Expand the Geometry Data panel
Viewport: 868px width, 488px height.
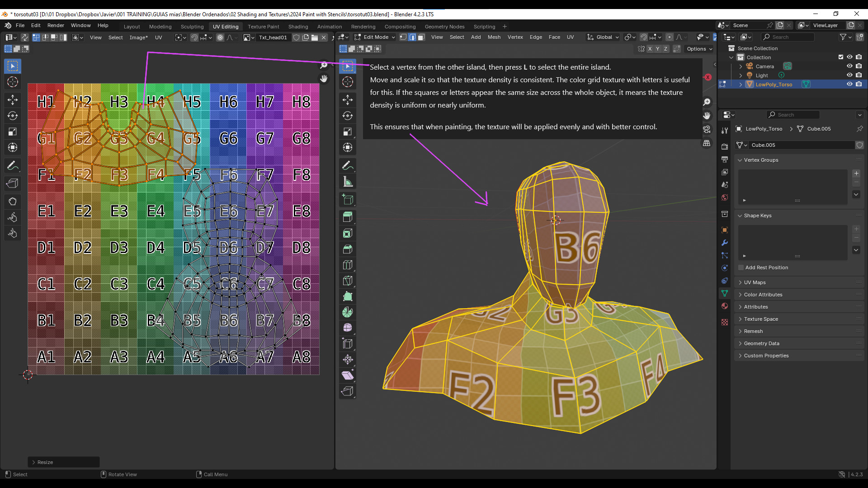[x=740, y=343]
